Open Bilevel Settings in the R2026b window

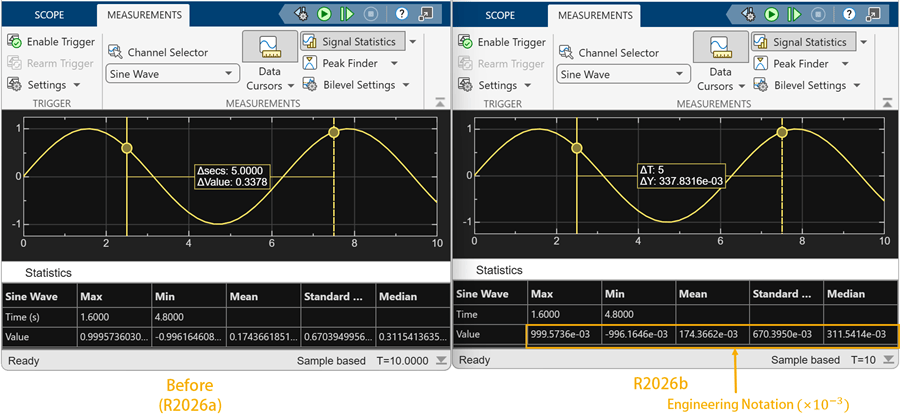coord(800,86)
